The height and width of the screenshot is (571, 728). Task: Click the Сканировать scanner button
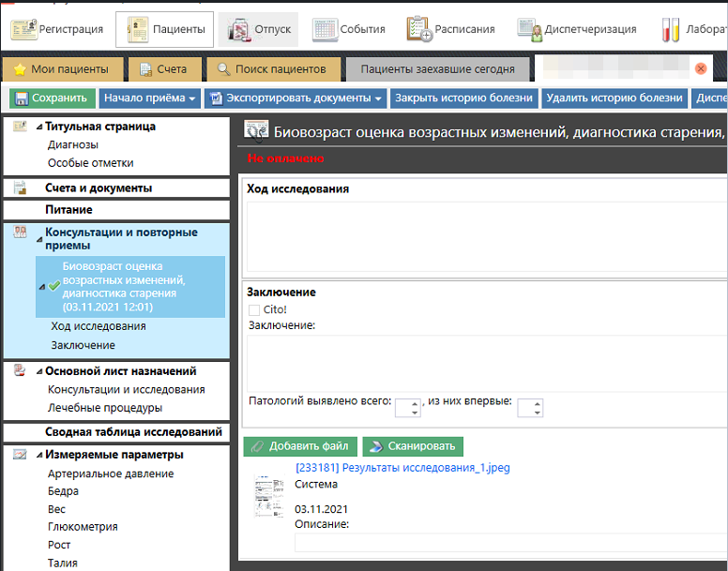(x=413, y=446)
